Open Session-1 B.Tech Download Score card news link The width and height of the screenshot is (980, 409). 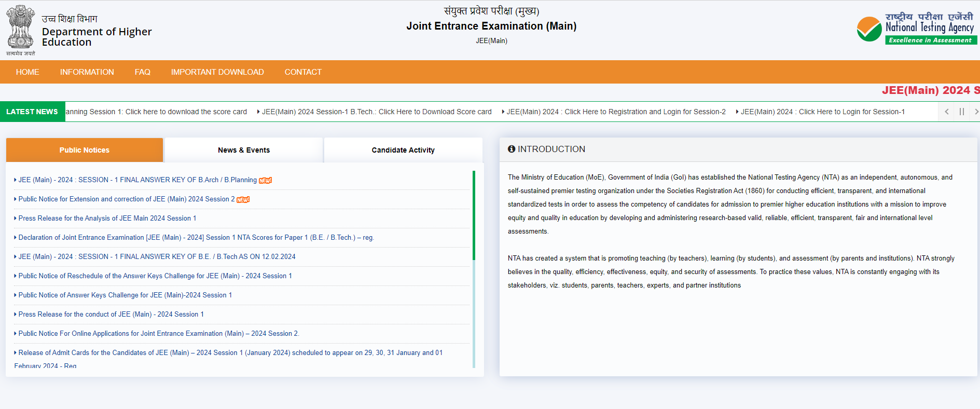point(377,112)
